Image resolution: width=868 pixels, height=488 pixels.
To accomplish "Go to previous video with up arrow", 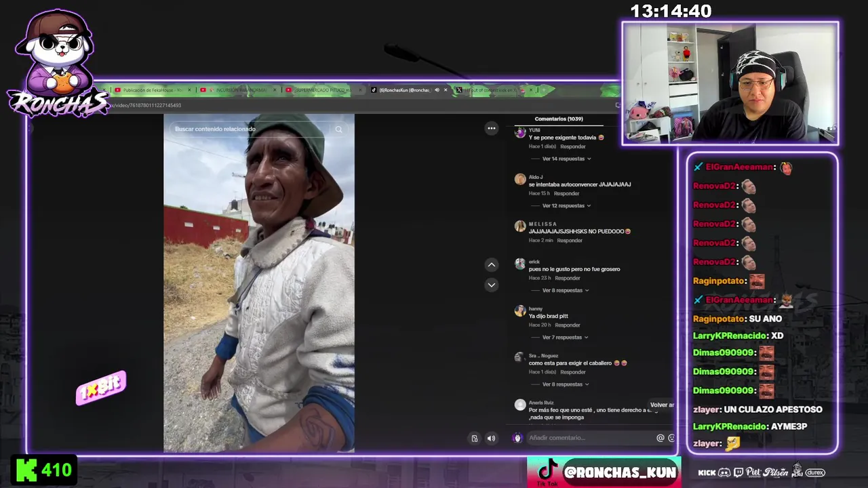I will (x=492, y=265).
